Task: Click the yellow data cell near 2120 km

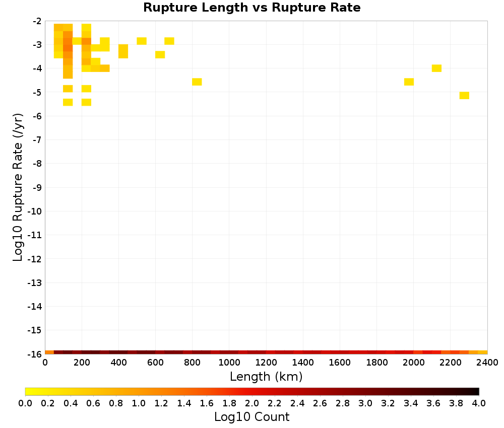Action: click(x=436, y=68)
